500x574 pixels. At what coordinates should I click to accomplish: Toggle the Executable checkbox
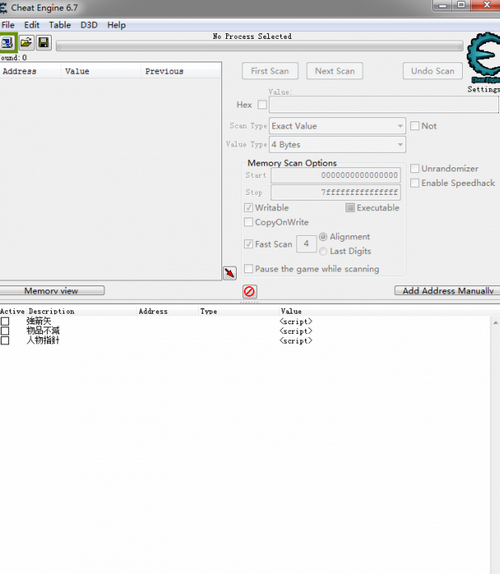350,208
